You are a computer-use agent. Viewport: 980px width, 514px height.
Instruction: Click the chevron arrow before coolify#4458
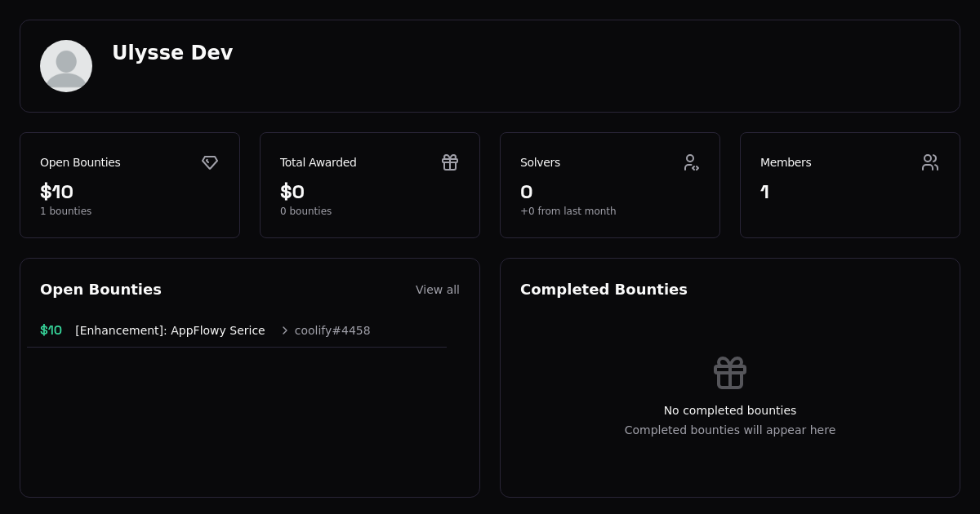tap(285, 330)
